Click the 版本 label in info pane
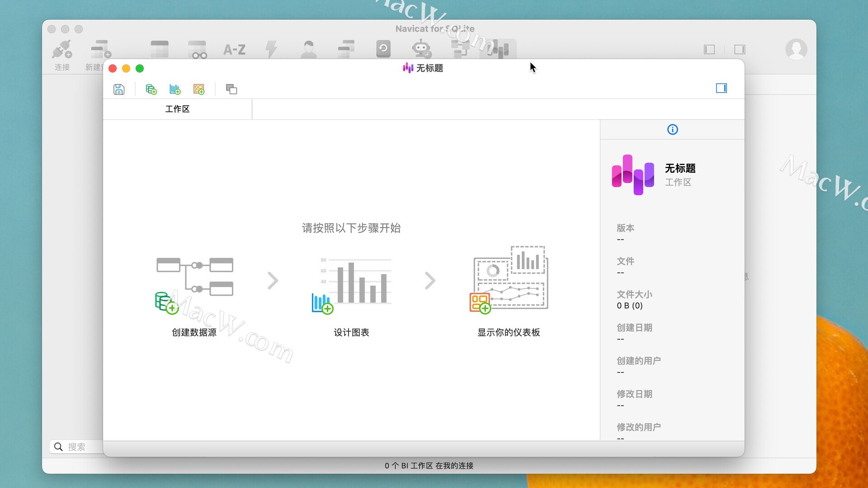The image size is (868, 488). pos(625,228)
